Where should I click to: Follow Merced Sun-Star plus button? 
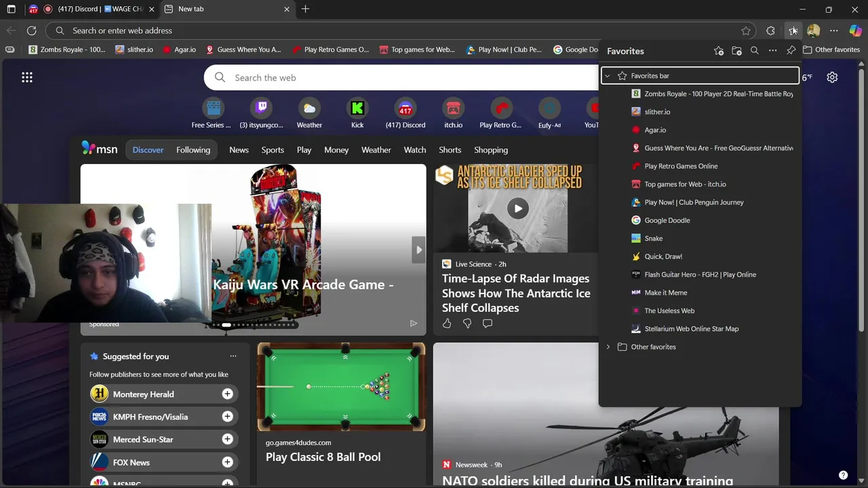tap(227, 439)
